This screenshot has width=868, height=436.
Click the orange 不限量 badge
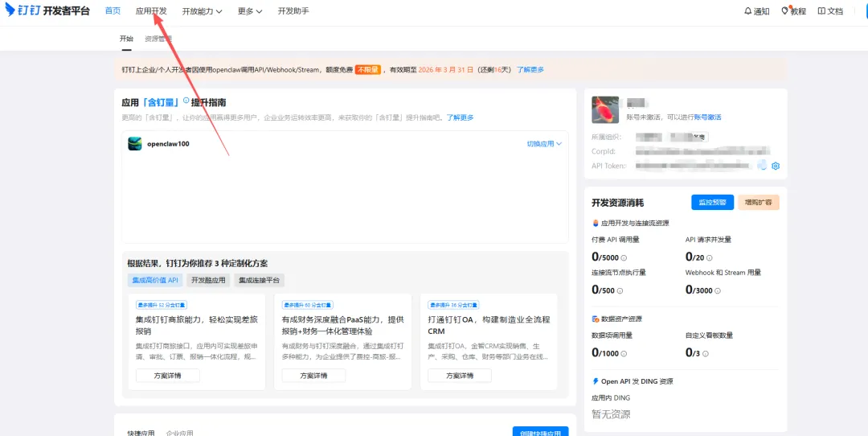tap(367, 70)
